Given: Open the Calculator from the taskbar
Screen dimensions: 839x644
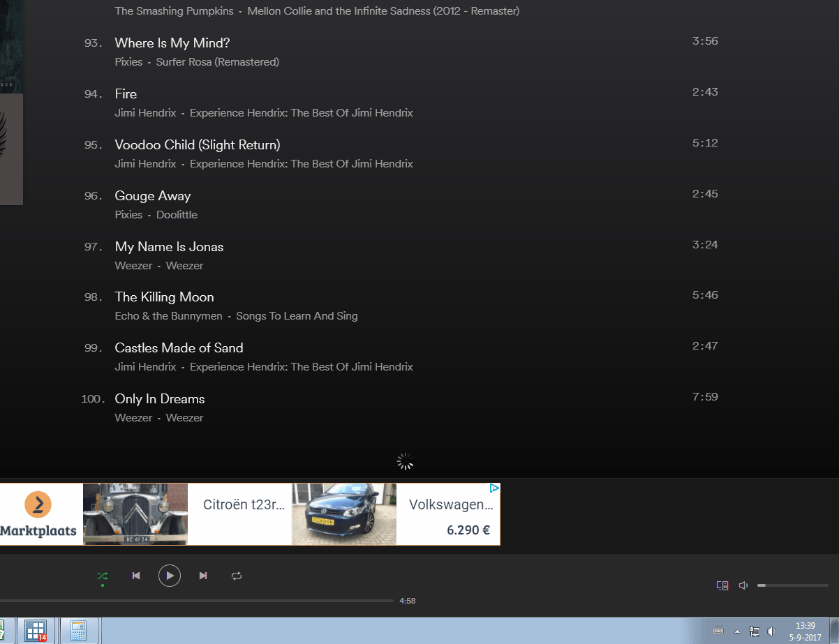Looking at the screenshot, I should (x=78, y=631).
